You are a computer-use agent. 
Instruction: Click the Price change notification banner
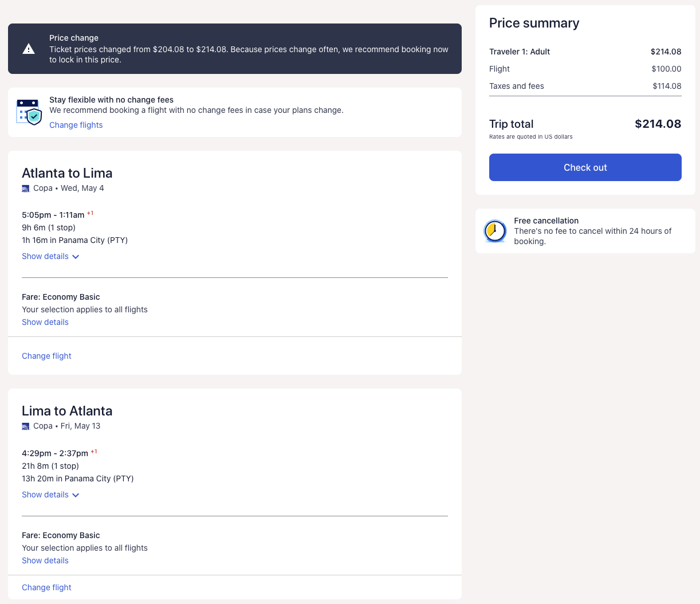234,49
